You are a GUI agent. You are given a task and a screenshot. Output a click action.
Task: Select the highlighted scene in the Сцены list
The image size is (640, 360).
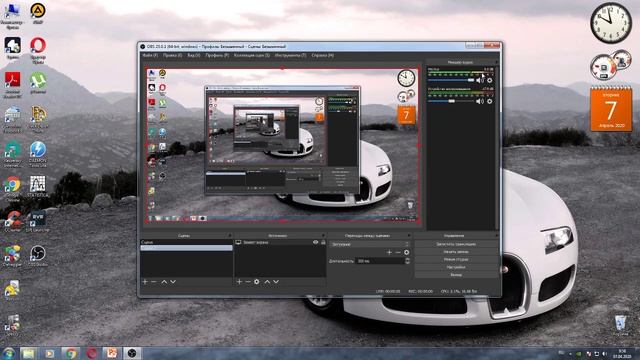[187, 248]
